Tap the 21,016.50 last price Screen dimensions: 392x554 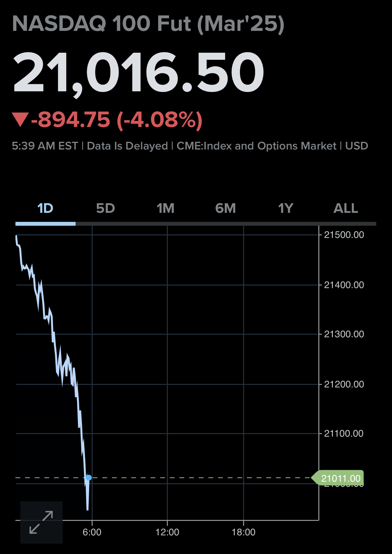138,73
